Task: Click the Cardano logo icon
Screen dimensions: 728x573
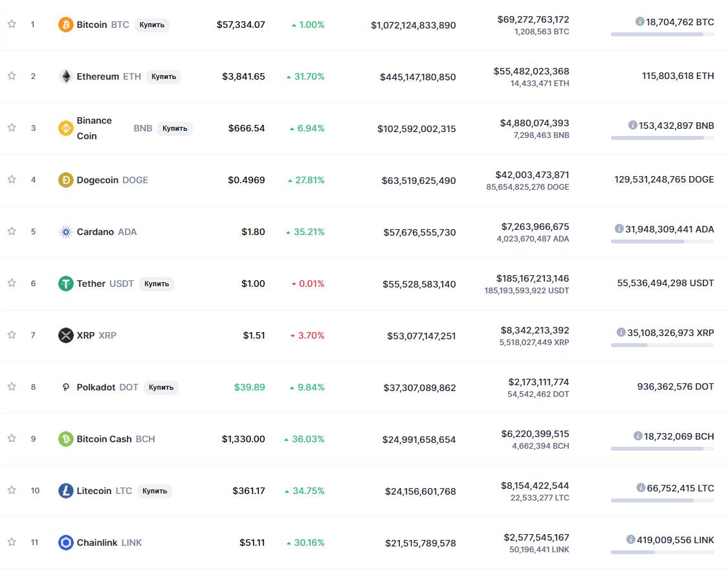Action: pos(65,232)
